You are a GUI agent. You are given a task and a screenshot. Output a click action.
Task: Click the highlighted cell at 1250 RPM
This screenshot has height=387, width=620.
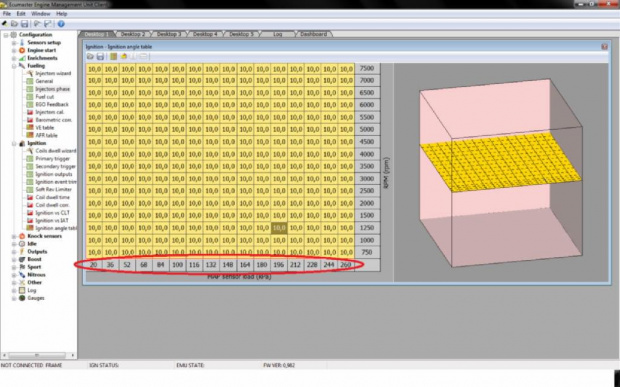pos(279,228)
